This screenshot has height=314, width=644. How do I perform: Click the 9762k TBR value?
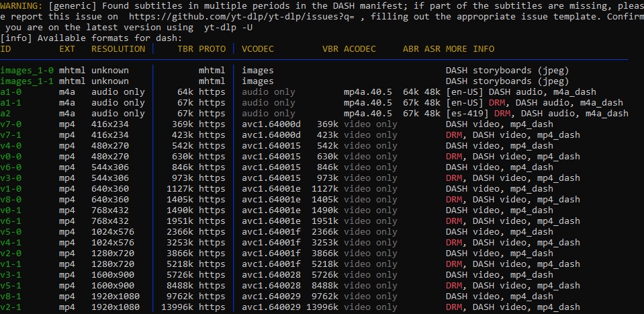click(180, 297)
